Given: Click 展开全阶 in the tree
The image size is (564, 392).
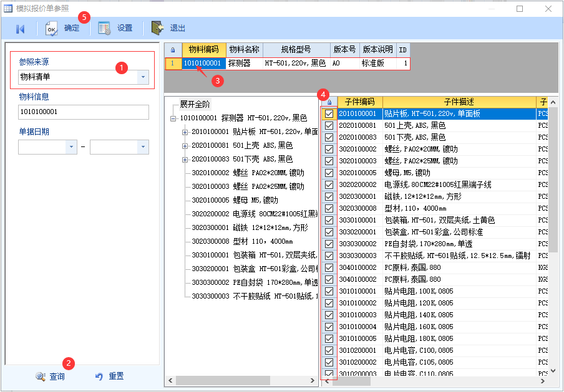Looking at the screenshot, I should click(195, 105).
